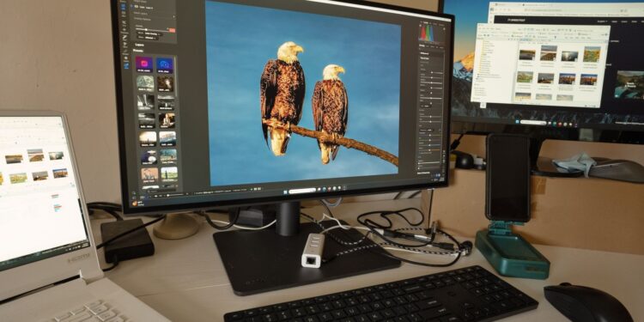Open the yellow-green field thumbnail in file explorer
The image size is (644, 322).
591,54
